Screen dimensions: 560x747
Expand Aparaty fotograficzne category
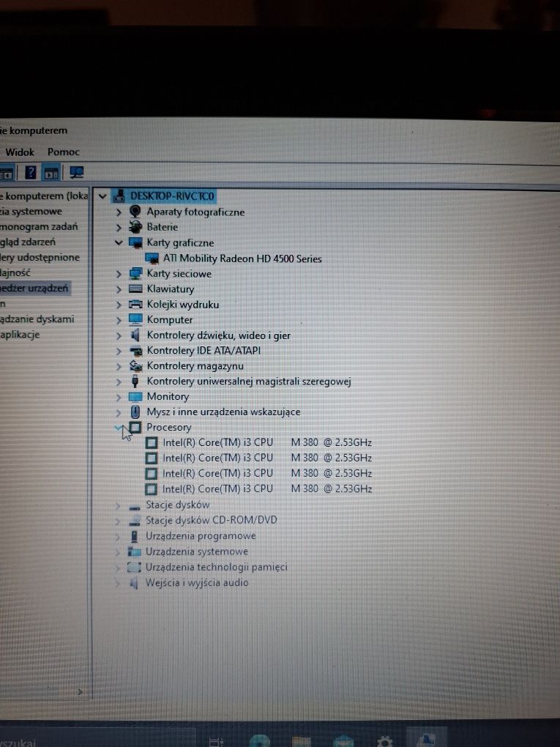click(119, 212)
